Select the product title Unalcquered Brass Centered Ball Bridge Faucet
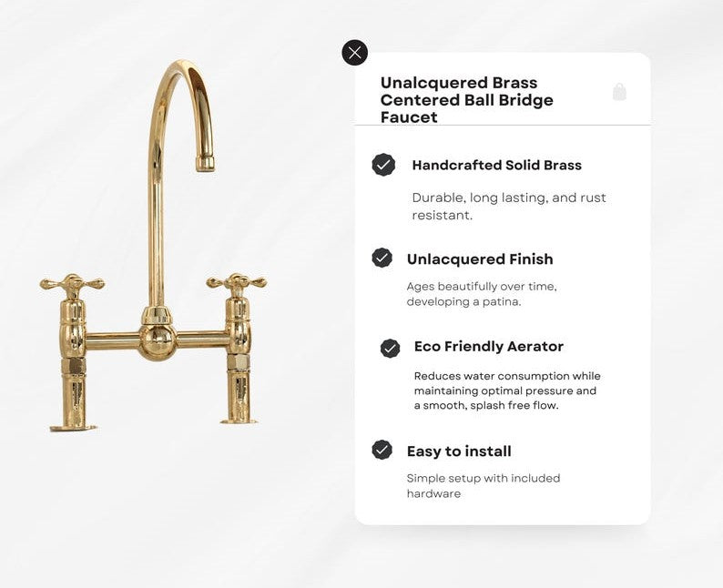Screen dimensions: 723x588 pos(466,100)
